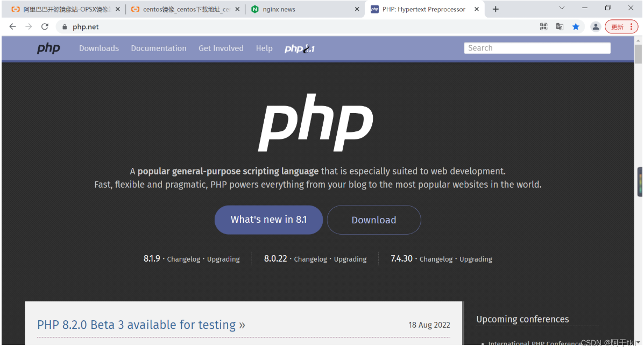Click the What's new in 8.1 button
644x352 pixels.
tap(268, 220)
